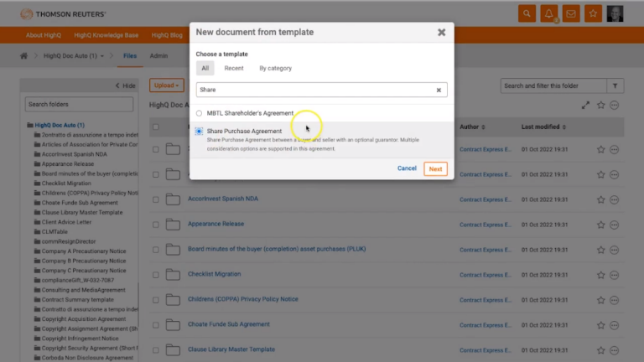Image resolution: width=644 pixels, height=362 pixels.
Task: Switch to the By category tab
Action: [x=275, y=68]
